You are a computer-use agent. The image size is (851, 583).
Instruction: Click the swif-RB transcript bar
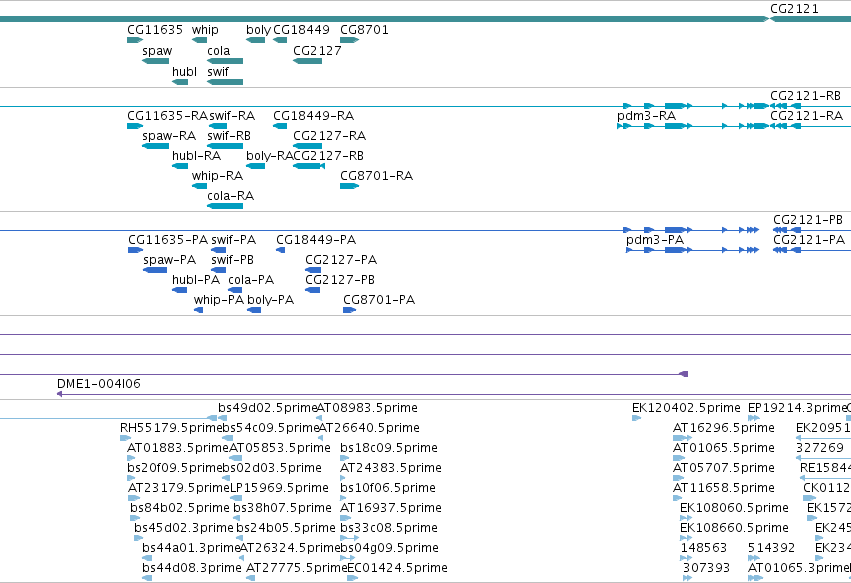tap(225, 145)
